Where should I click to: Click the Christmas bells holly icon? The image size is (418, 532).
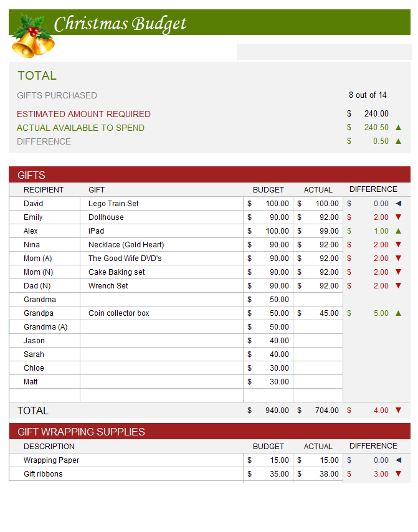tap(32, 36)
